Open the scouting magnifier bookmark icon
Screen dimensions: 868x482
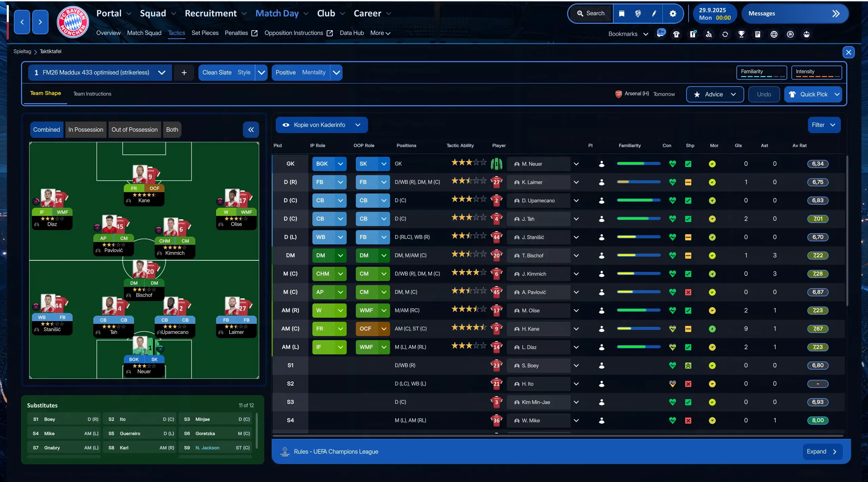tap(709, 34)
